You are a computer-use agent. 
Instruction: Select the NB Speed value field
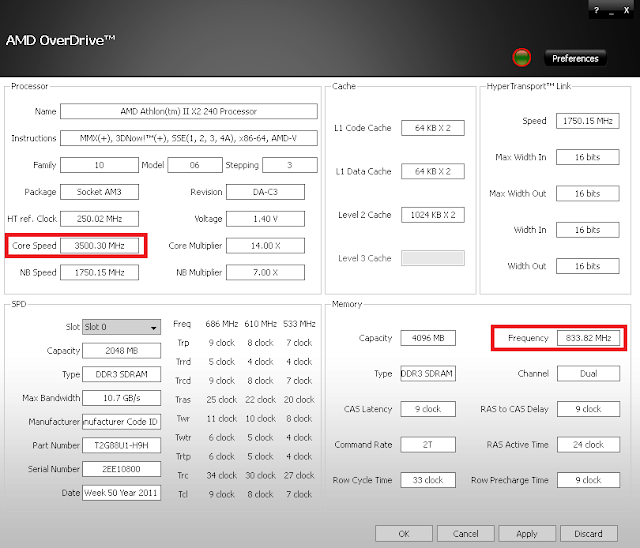[99, 272]
